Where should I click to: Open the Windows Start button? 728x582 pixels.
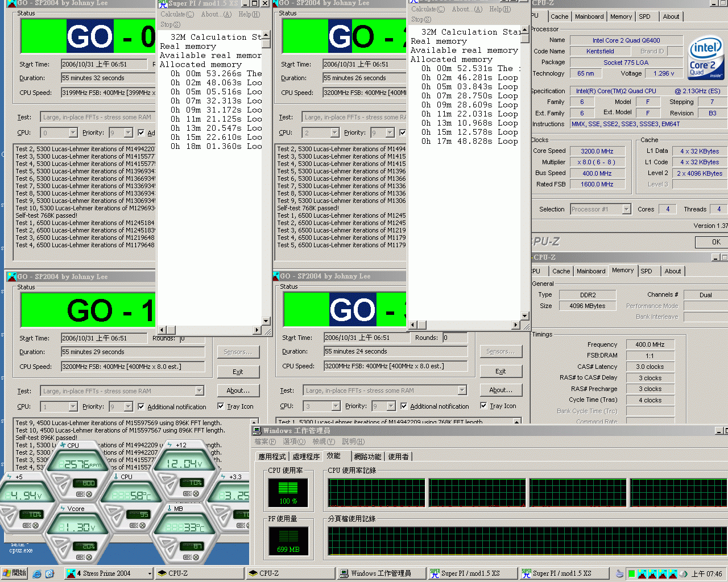coord(14,573)
